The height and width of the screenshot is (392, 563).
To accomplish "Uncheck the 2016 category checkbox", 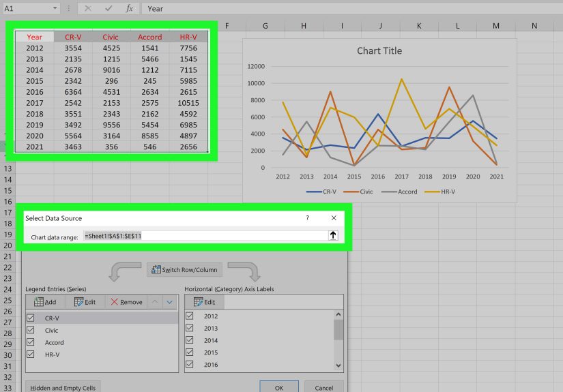I will coord(190,365).
